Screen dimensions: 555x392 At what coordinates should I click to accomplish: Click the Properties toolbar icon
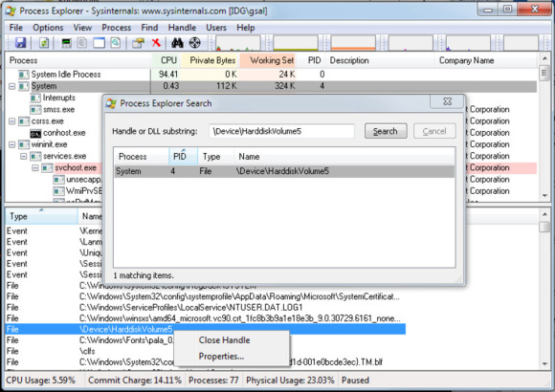[138, 43]
